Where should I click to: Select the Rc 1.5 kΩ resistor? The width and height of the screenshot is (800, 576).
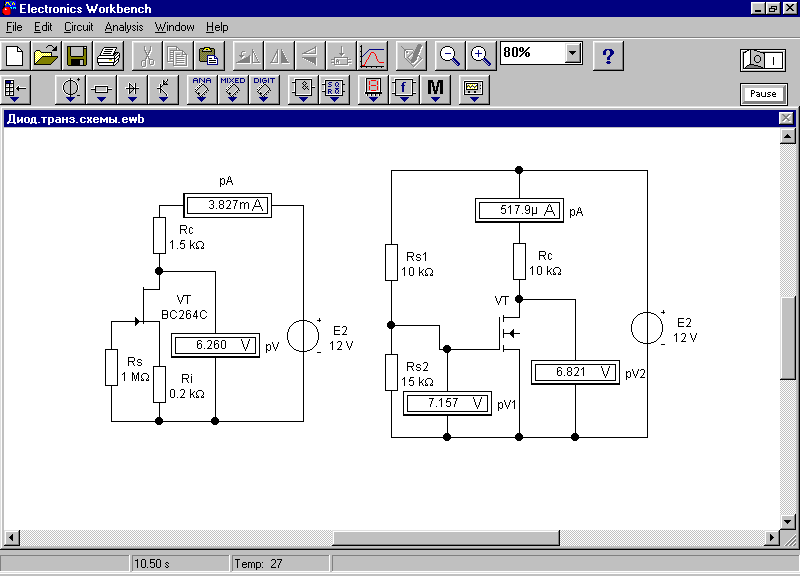click(159, 235)
